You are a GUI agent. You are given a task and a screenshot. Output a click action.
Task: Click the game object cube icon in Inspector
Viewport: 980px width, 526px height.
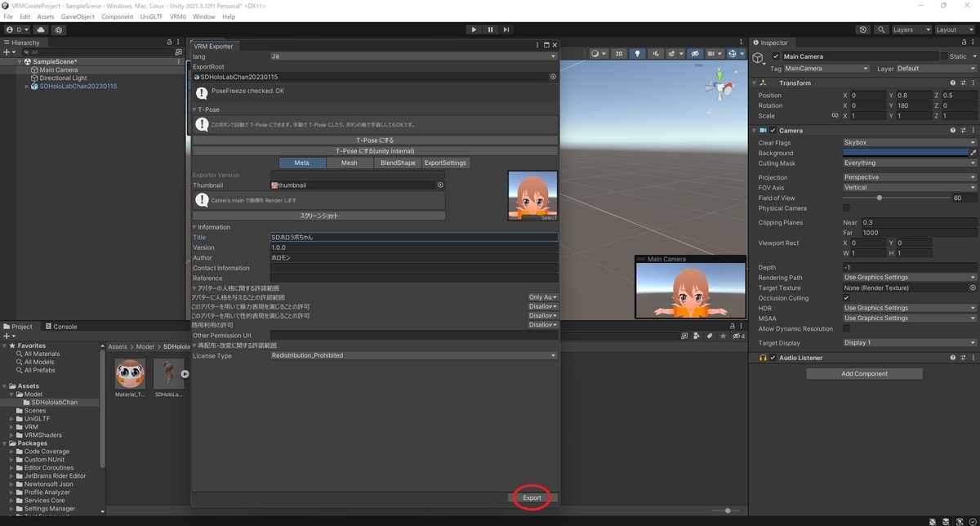759,57
